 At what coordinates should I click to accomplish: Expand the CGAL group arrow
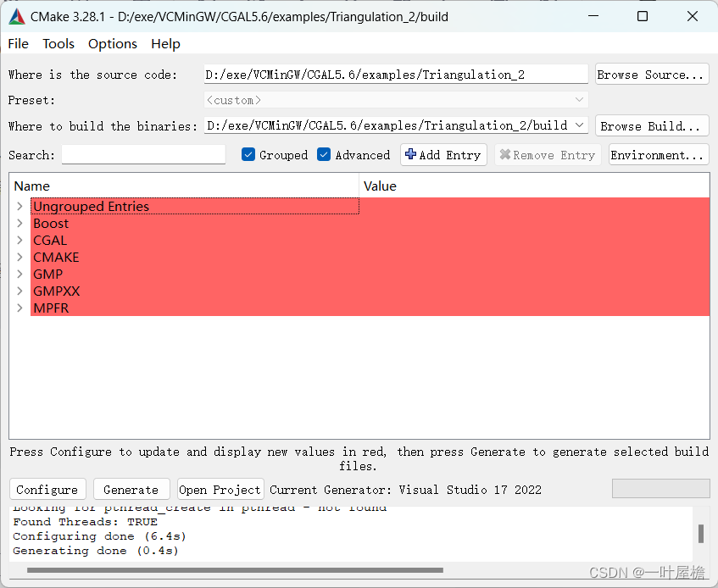click(x=19, y=241)
